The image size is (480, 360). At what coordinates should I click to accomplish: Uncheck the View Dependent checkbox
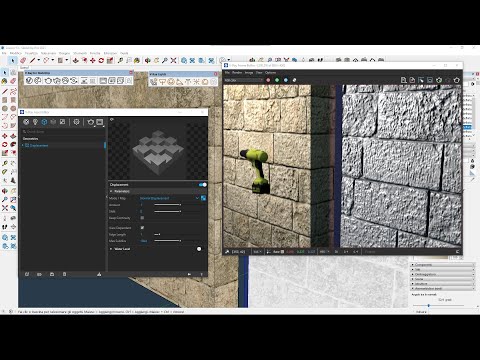coord(142,228)
